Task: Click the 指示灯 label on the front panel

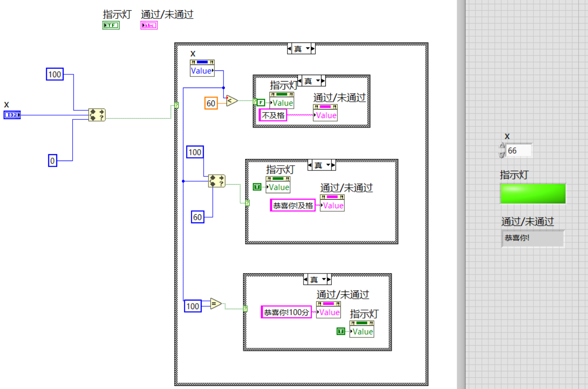Action: pyautogui.click(x=514, y=175)
